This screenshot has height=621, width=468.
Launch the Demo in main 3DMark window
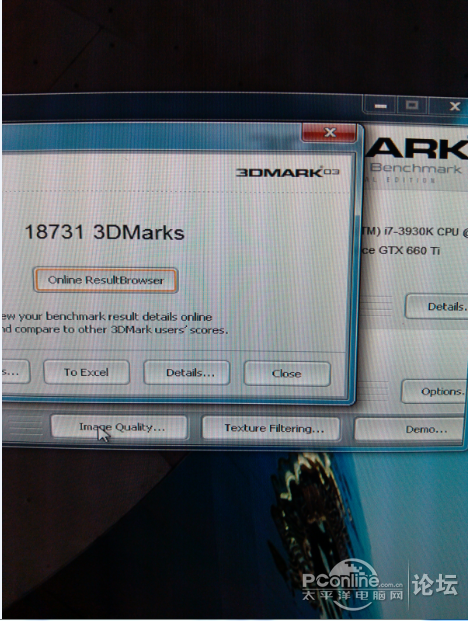click(409, 429)
